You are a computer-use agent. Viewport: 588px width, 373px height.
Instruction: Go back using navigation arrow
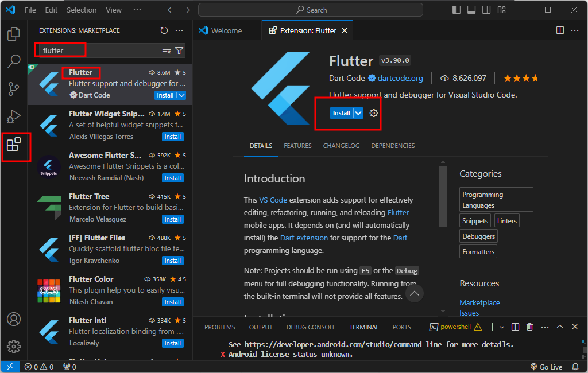(x=171, y=10)
